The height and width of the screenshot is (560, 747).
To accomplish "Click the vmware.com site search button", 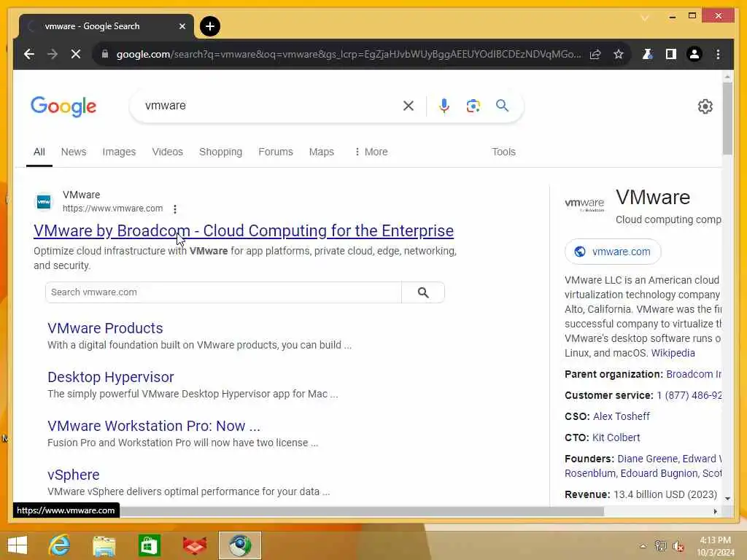I will click(x=423, y=292).
